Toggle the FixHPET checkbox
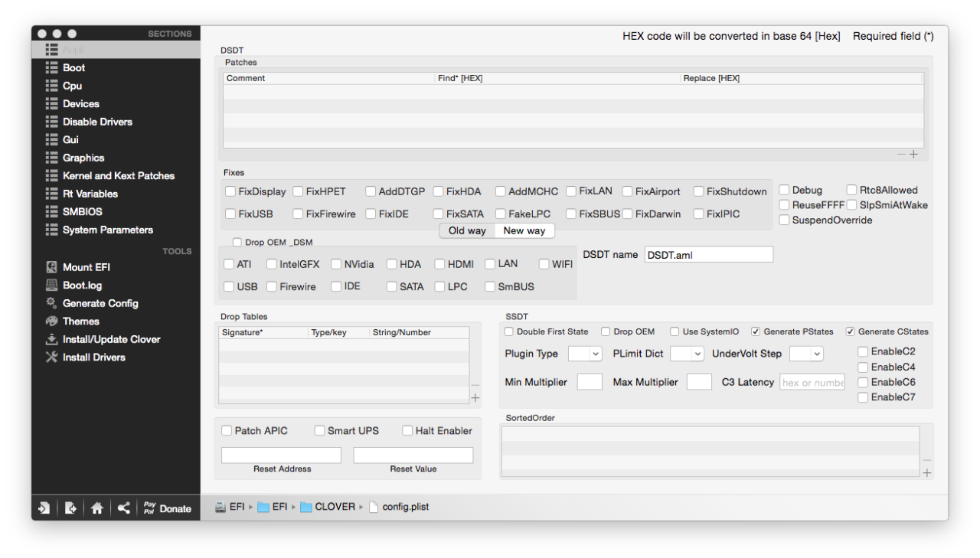 (298, 191)
